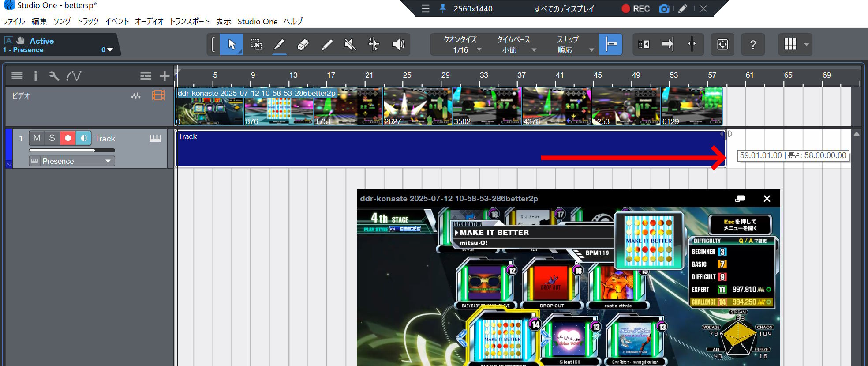Screen dimensions: 868x366
Task: Click the pin icon in recorder bar
Action: click(x=442, y=9)
